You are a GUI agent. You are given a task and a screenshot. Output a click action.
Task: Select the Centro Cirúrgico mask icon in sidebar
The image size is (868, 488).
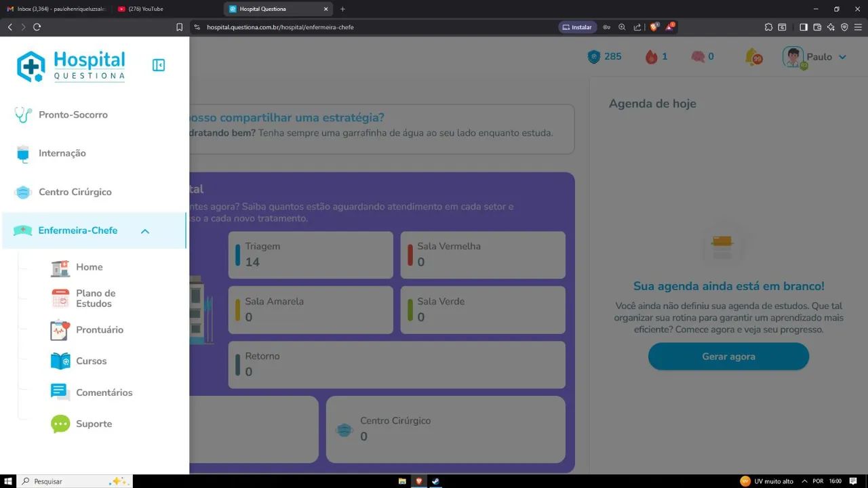[x=23, y=192]
